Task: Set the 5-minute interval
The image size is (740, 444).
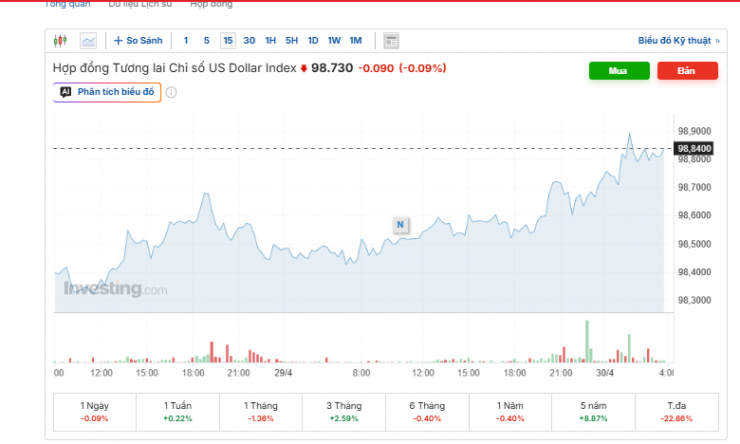Action: point(207,41)
